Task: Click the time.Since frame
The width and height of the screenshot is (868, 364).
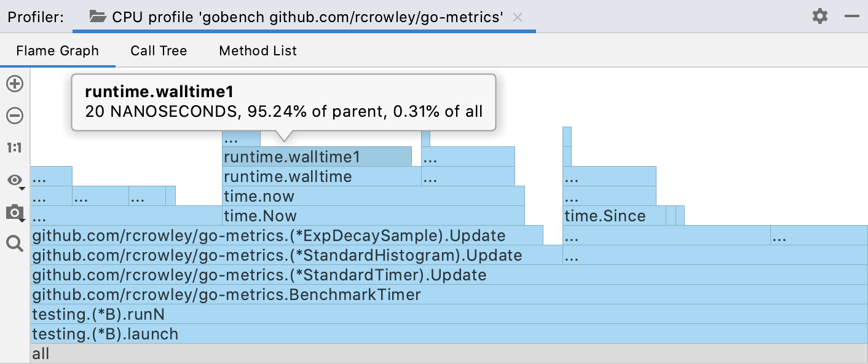Action: tap(614, 216)
